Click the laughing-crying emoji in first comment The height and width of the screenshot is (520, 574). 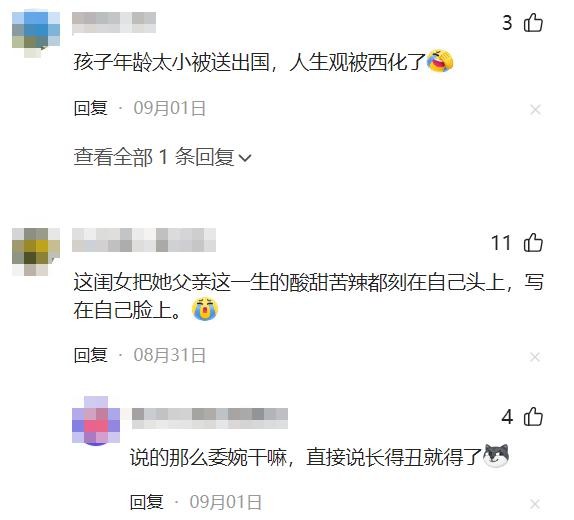(x=440, y=61)
